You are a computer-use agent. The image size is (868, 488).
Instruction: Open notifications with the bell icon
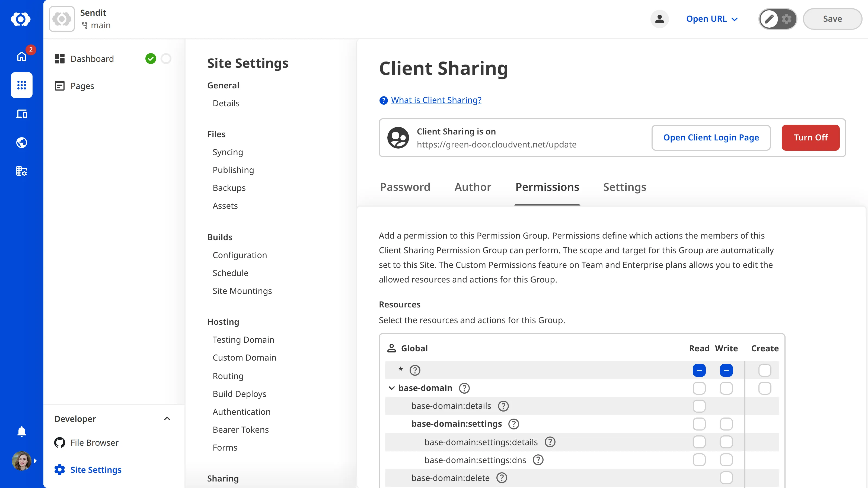(x=22, y=431)
